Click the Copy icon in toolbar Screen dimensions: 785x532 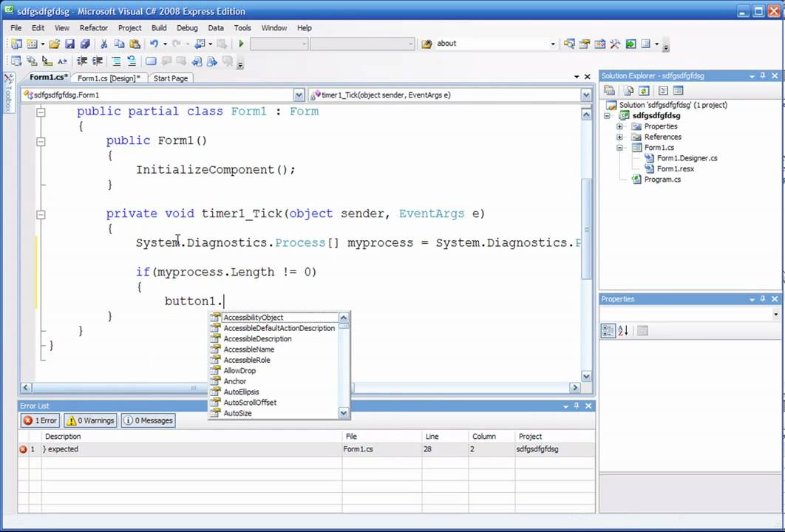point(119,44)
